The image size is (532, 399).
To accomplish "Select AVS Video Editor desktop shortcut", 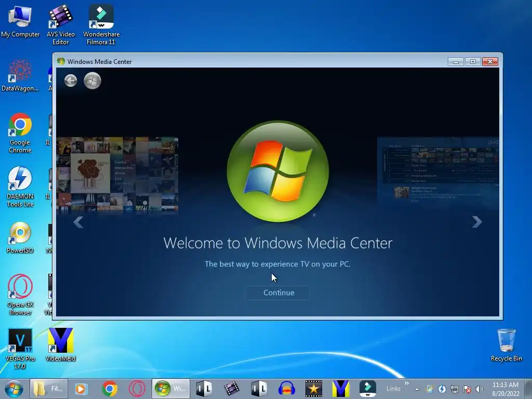I will click(60, 25).
